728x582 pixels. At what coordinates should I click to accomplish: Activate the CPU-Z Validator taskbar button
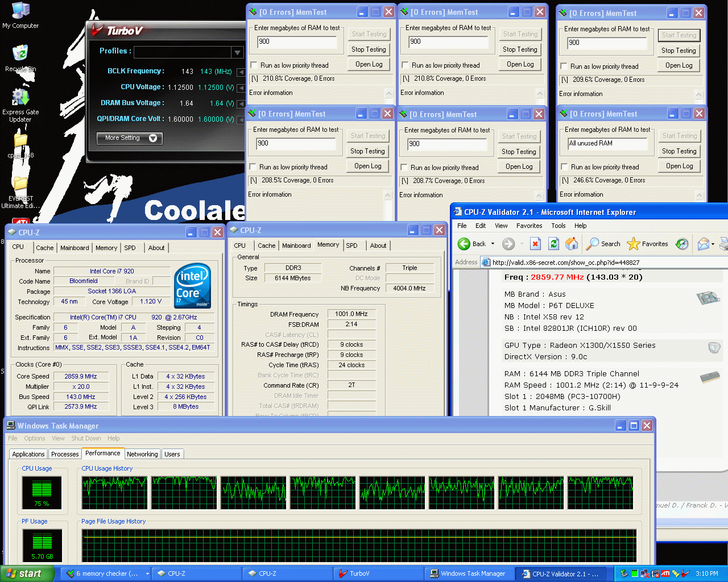tap(561, 573)
